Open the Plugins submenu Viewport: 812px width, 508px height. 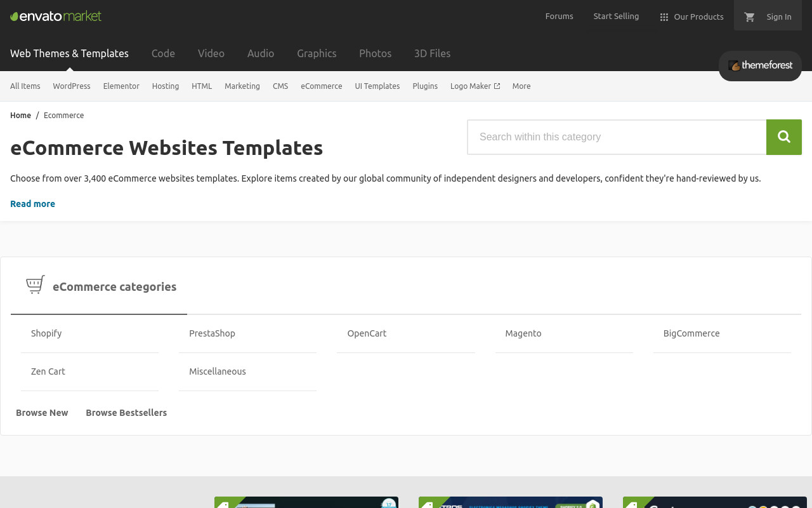tap(425, 86)
